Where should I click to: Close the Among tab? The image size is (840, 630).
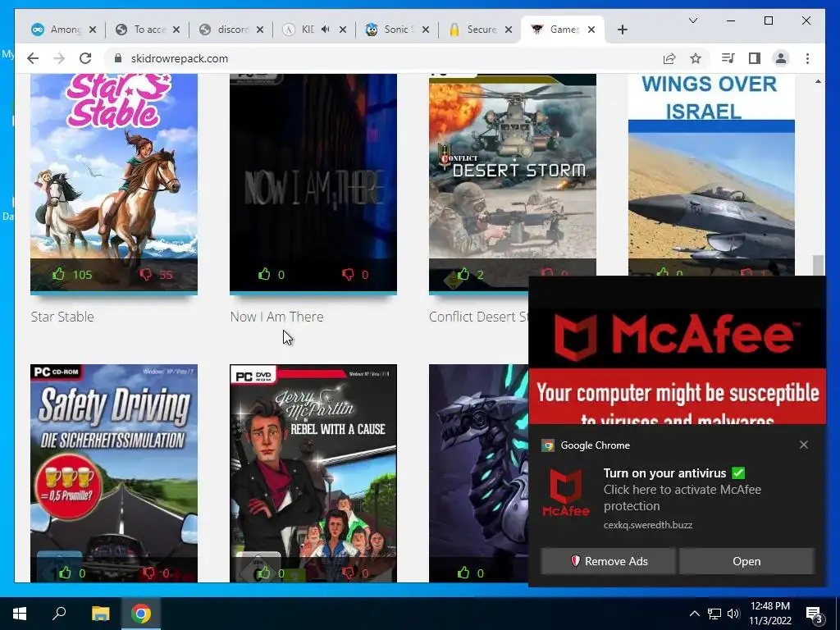93,30
